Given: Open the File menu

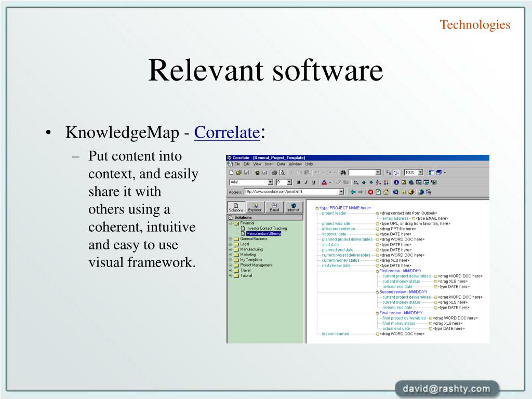Looking at the screenshot, I should [237, 164].
